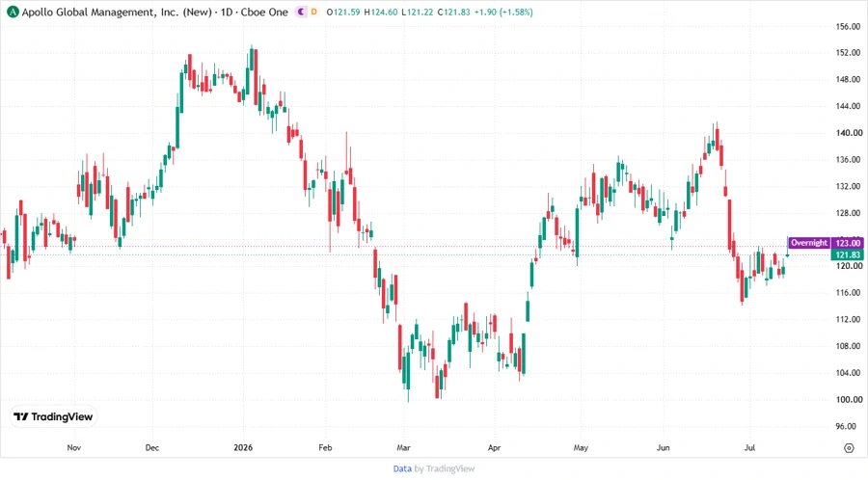868x480 pixels.
Task: Click the purple 123.00 price tag
Action: click(848, 243)
